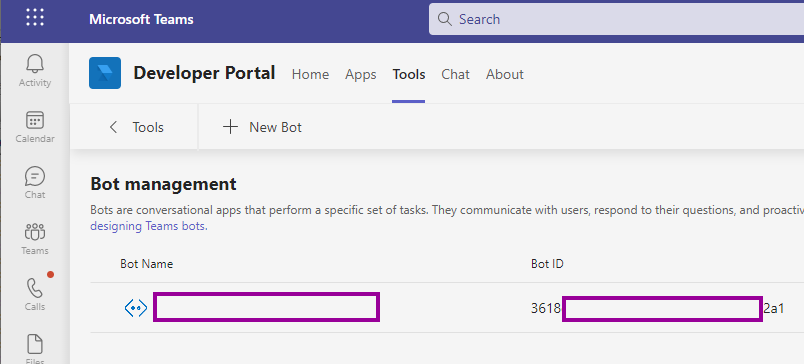Screen dimensions: 804x364
Task: Return to Tools via breadcrumb label
Action: click(148, 127)
